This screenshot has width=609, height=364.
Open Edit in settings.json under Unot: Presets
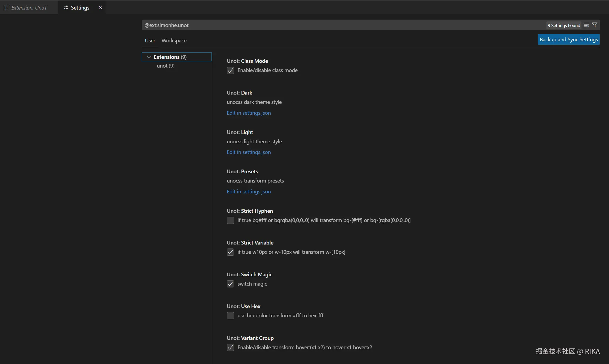pos(249,192)
